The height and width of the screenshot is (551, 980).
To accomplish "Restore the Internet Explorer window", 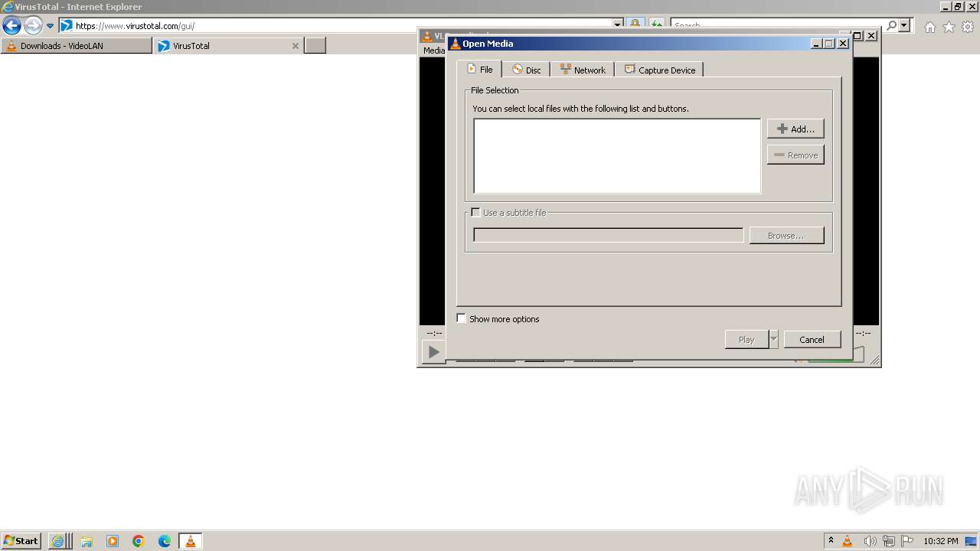I will 958,6.
